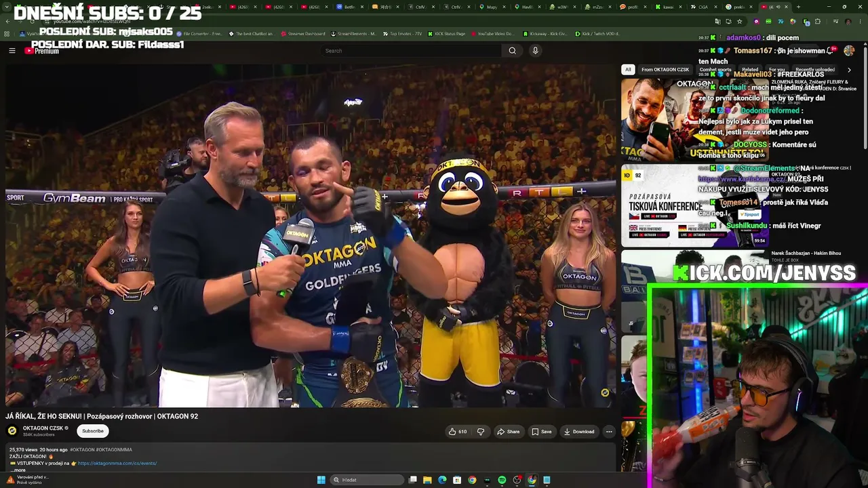The width and height of the screenshot is (868, 488).
Task: Open the 'StreamElements' bookmark
Action: click(x=353, y=34)
